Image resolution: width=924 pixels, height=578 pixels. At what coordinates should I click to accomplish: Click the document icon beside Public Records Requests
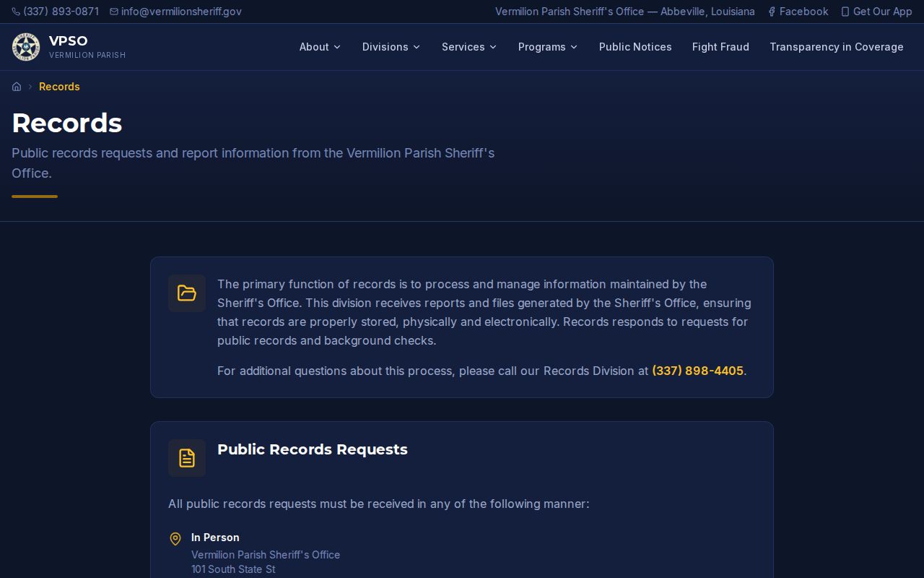pyautogui.click(x=187, y=458)
